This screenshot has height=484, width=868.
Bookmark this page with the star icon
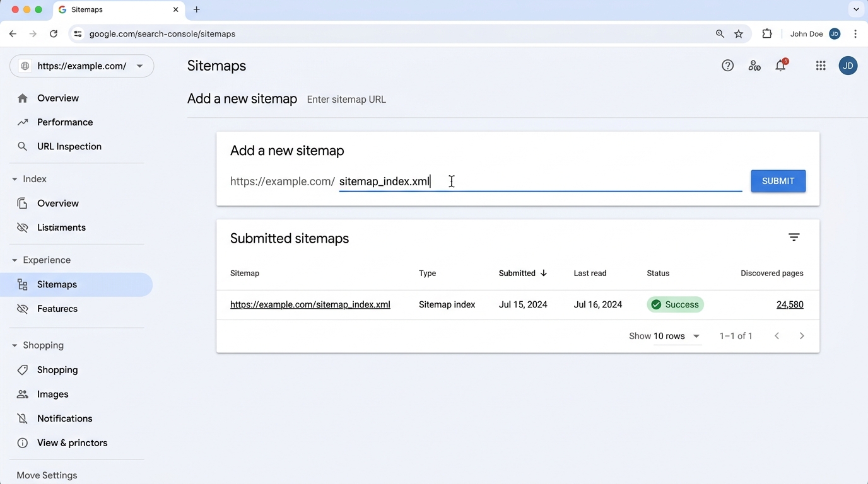739,34
